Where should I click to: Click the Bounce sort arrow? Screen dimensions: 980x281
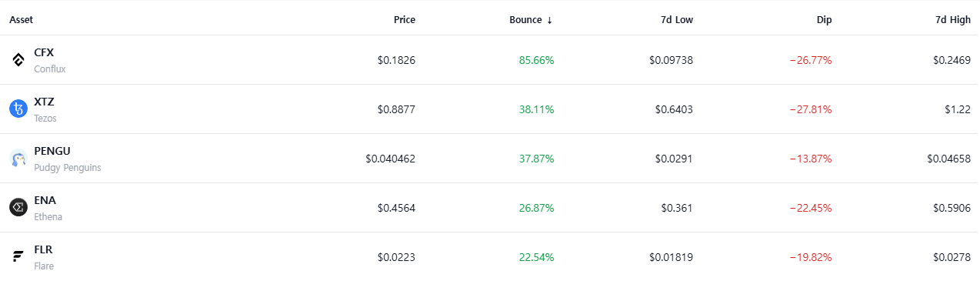click(x=549, y=20)
